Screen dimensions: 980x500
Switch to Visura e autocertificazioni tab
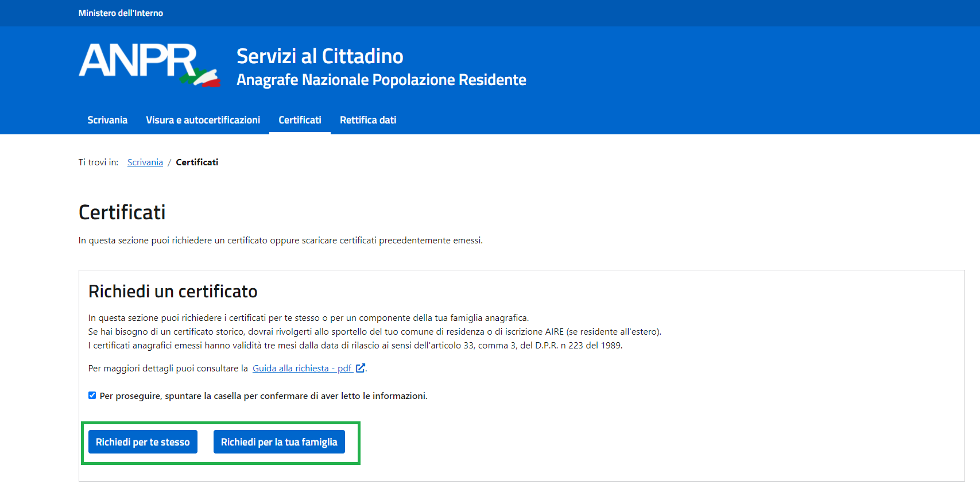(x=203, y=120)
